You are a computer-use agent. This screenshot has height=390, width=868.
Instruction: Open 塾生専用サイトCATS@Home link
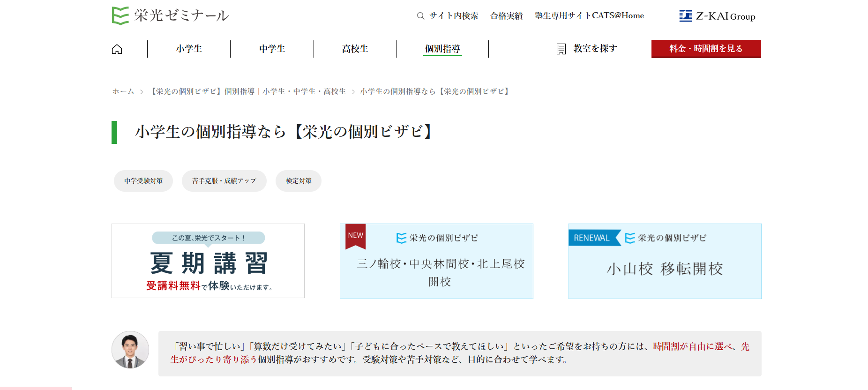click(x=590, y=15)
